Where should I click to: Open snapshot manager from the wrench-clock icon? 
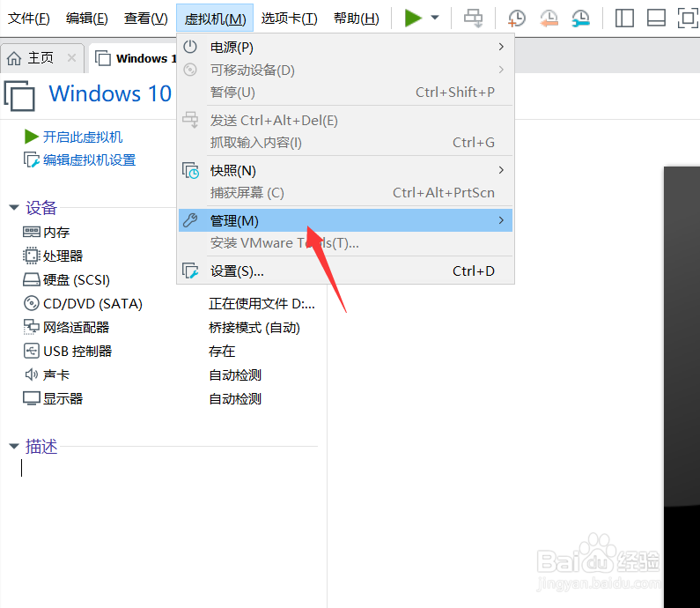coord(581,19)
